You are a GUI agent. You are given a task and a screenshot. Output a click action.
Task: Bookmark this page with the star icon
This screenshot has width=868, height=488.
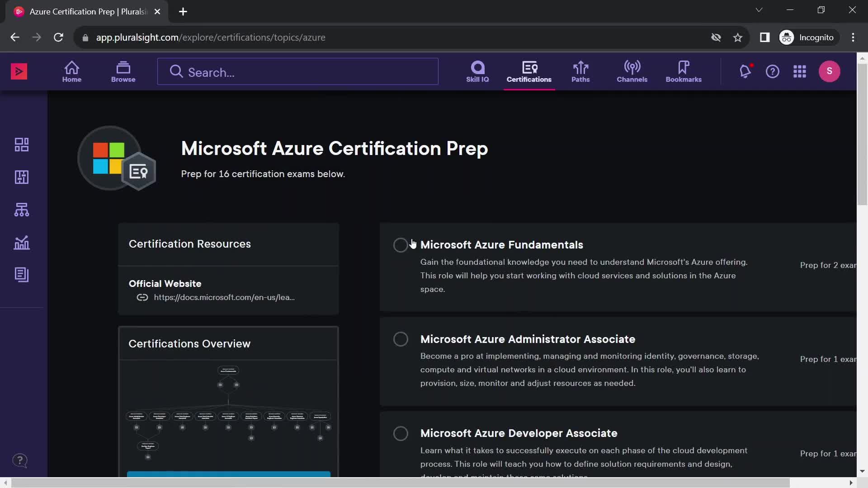click(x=738, y=38)
